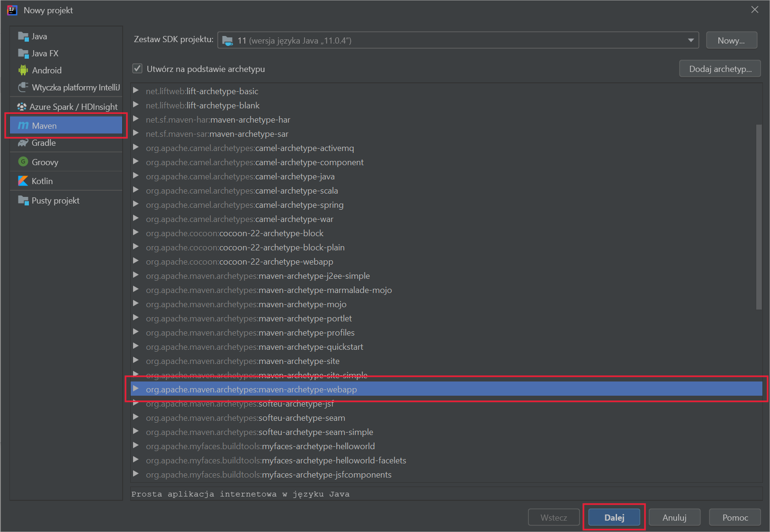Expand the maven-archetype-webapp node
770x532 pixels.
(136, 389)
